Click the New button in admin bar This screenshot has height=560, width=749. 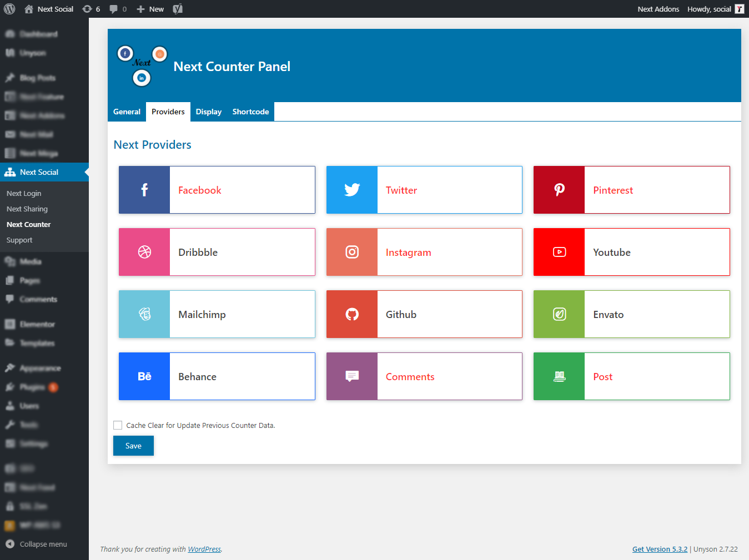tap(150, 9)
